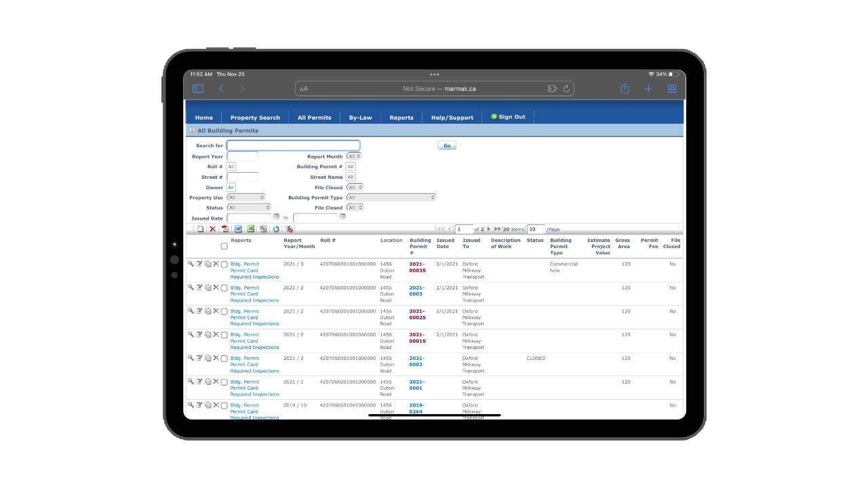This screenshot has width=868, height=488.
Task: Go to the previous page of results
Action: (x=449, y=229)
